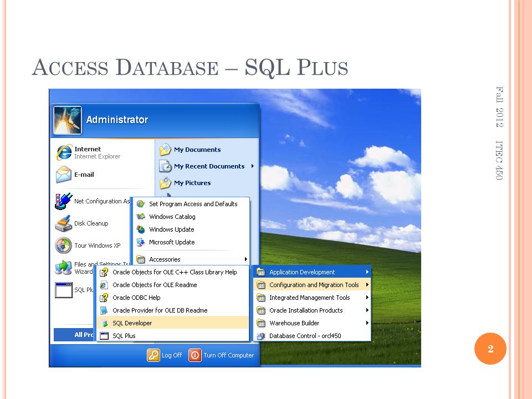Expand Warehouse Builder submenu arrow
532x399 pixels.
367,323
